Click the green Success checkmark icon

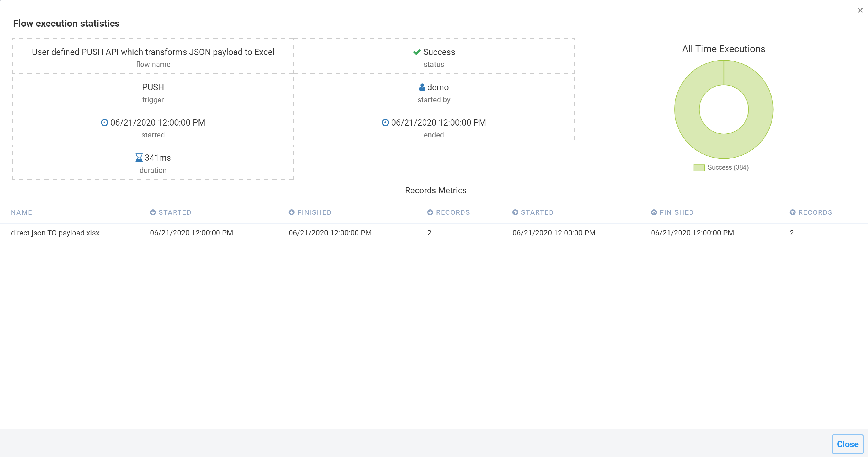[x=417, y=52]
